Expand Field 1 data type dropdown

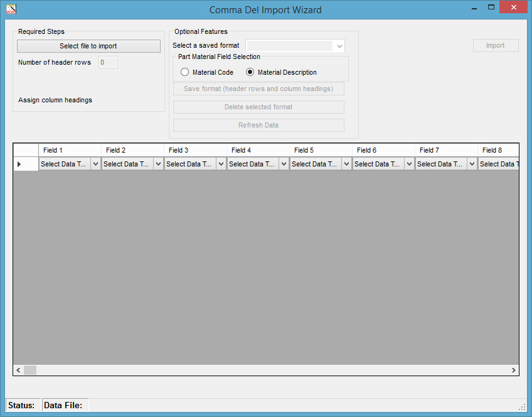pyautogui.click(x=95, y=164)
